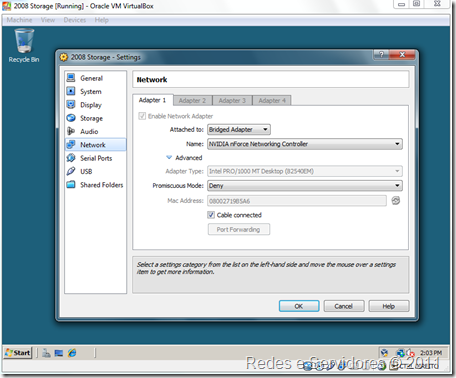Click the taskbar clock showing 2:03 PM
Image resolution: width=456 pixels, height=378 pixels.
[431, 353]
